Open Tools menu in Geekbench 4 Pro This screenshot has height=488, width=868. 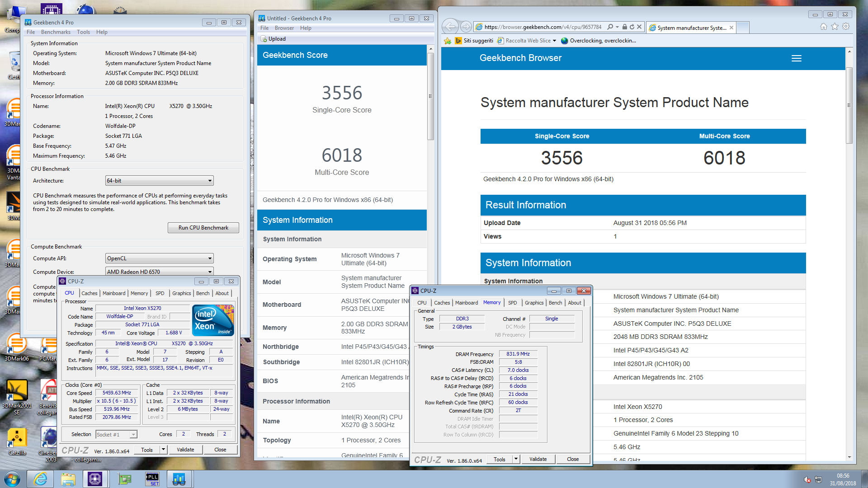click(x=83, y=32)
